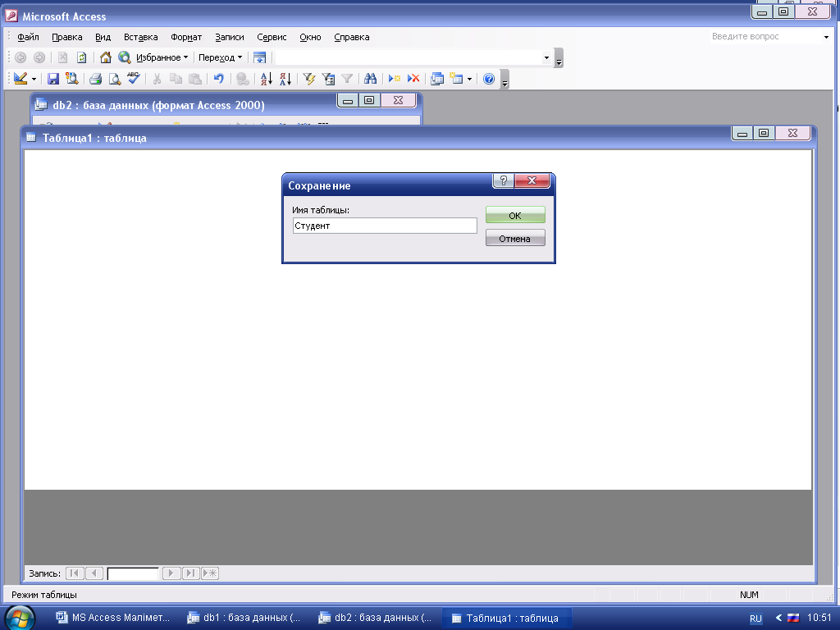Switch to MS Access Word document in taskbar
This screenshot has width=840, height=630.
pyautogui.click(x=113, y=618)
